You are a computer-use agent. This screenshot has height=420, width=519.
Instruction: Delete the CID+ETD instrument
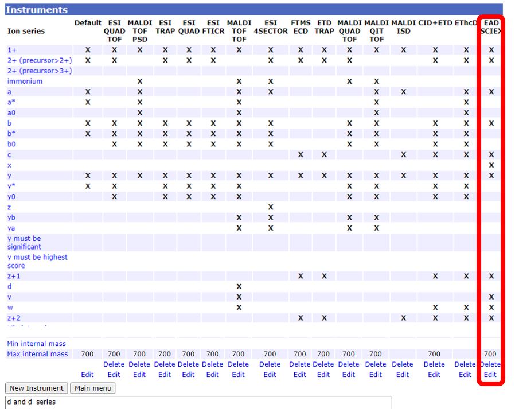434,364
